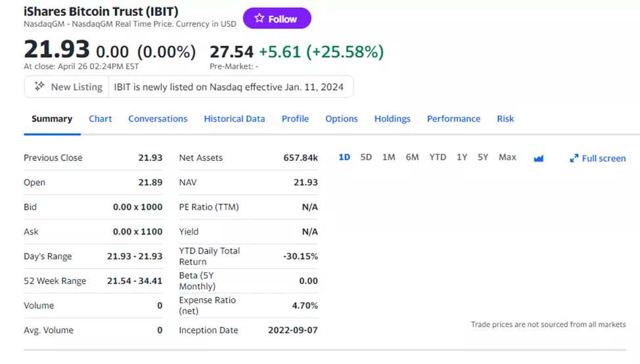Click the New Listing sparkle icon
Screen dimensions: 640x364
(39, 87)
